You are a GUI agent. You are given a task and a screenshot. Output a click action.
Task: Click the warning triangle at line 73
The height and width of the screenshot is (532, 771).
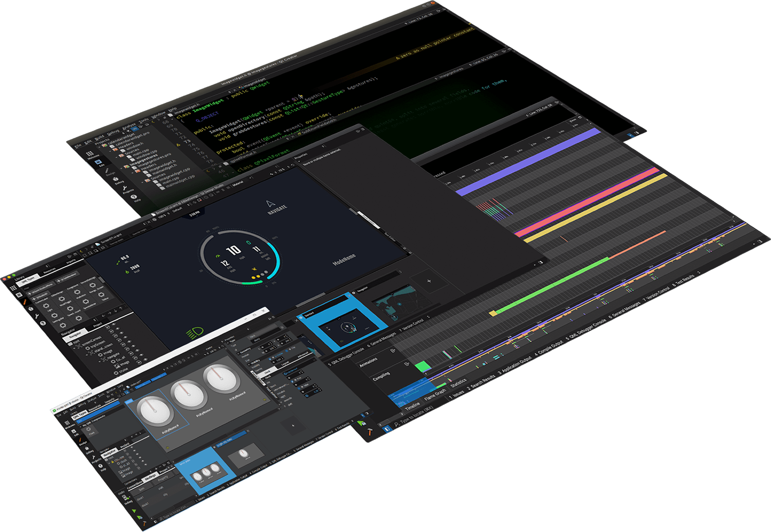[x=178, y=145]
